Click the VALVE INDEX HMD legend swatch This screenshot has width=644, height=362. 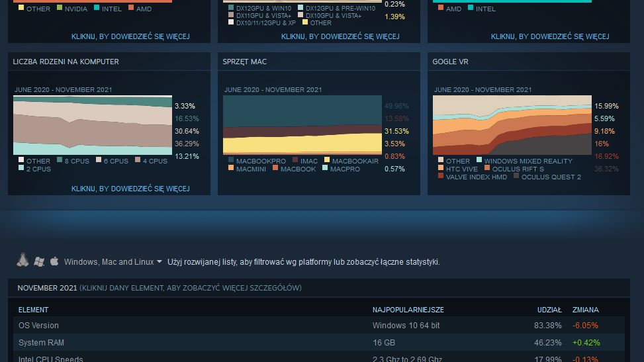coord(441,175)
